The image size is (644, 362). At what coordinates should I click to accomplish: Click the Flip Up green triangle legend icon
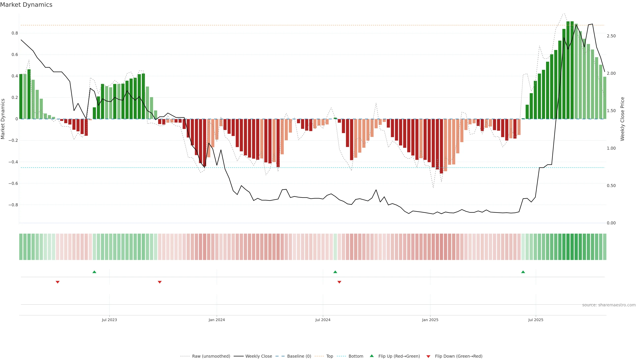tap(372, 356)
